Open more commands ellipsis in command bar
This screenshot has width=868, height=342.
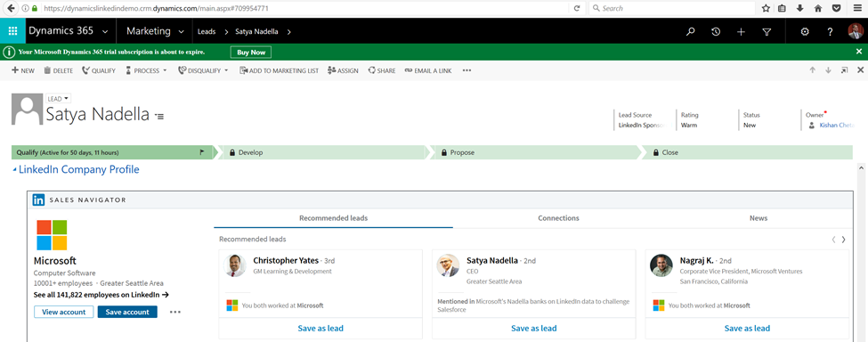click(466, 70)
